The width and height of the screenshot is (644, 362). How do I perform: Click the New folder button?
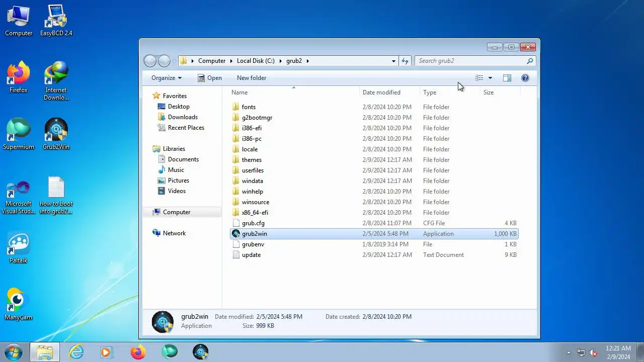pyautogui.click(x=252, y=78)
